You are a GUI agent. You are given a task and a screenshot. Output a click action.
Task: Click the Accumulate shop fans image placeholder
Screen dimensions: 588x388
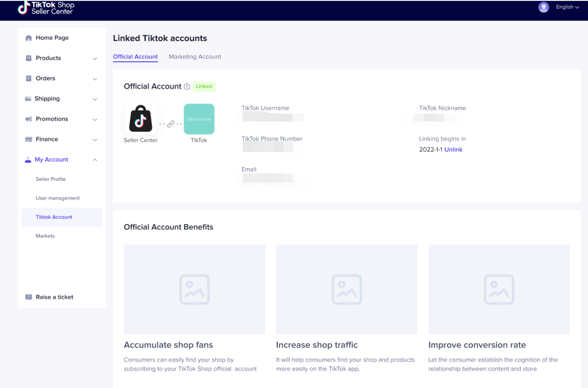tap(194, 289)
